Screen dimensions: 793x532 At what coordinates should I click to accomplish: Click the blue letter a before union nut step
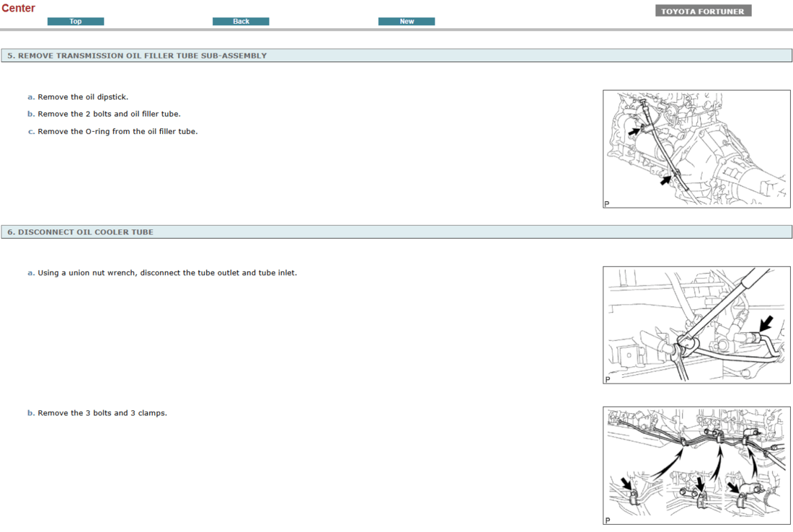pos(30,272)
